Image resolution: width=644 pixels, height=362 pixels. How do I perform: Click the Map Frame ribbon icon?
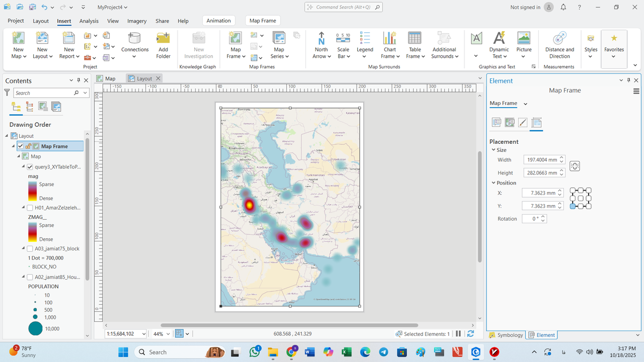[x=235, y=38]
